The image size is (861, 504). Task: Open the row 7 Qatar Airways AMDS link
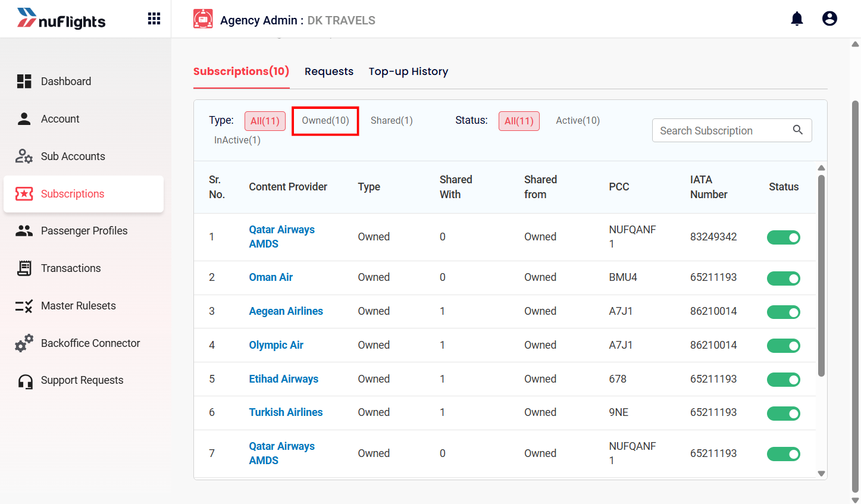click(x=281, y=453)
